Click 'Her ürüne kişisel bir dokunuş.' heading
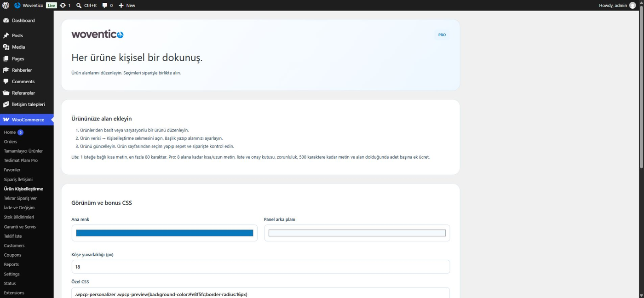Screen dimensions: 644x298 pos(137,57)
